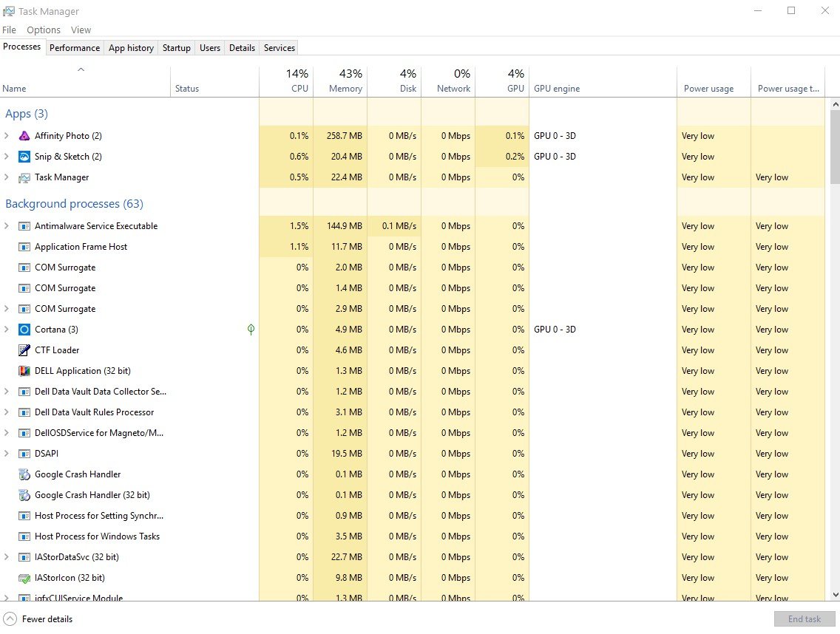Open the Users tab
Screen dimensions: 840x634
(210, 48)
